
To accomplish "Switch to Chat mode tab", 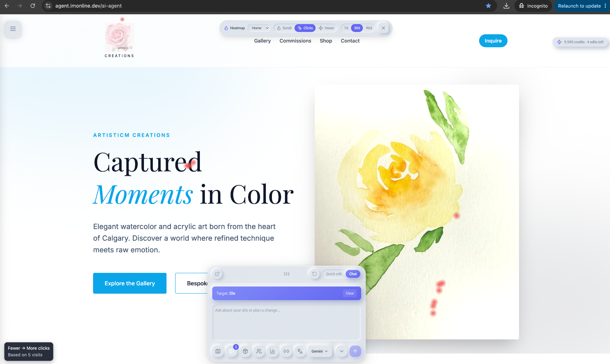I will coord(353,274).
